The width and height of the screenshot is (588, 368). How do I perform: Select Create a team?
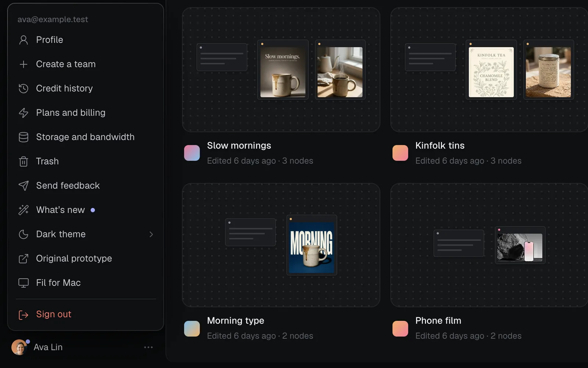tap(86, 64)
